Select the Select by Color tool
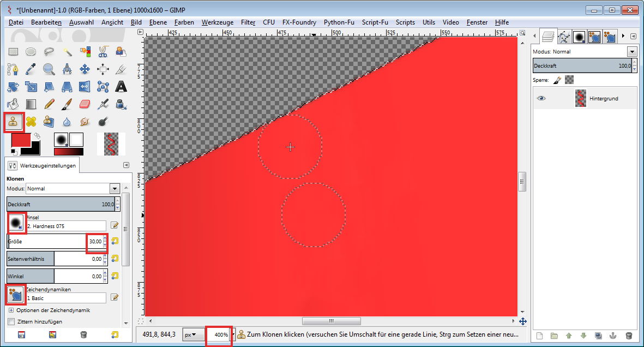 pyautogui.click(x=85, y=52)
